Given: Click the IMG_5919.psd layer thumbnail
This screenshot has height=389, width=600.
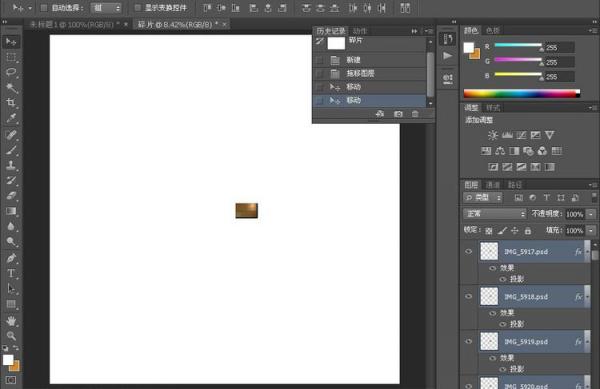Looking at the screenshot, I should point(489,341).
